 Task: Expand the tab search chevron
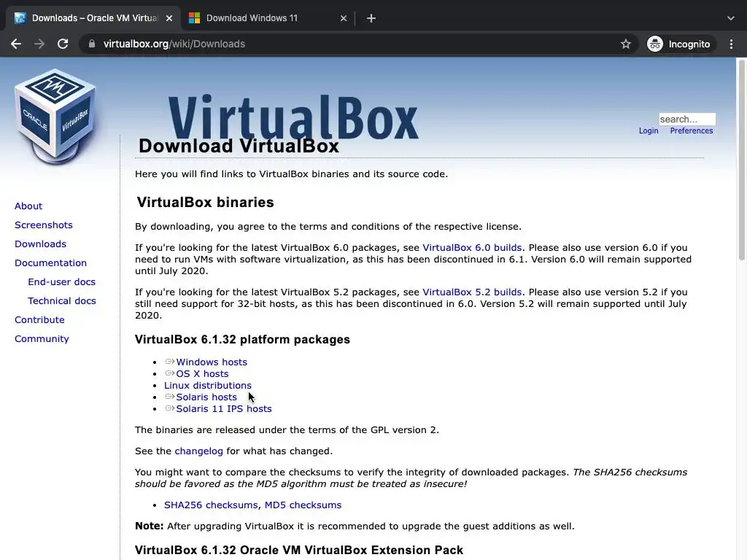pos(731,18)
